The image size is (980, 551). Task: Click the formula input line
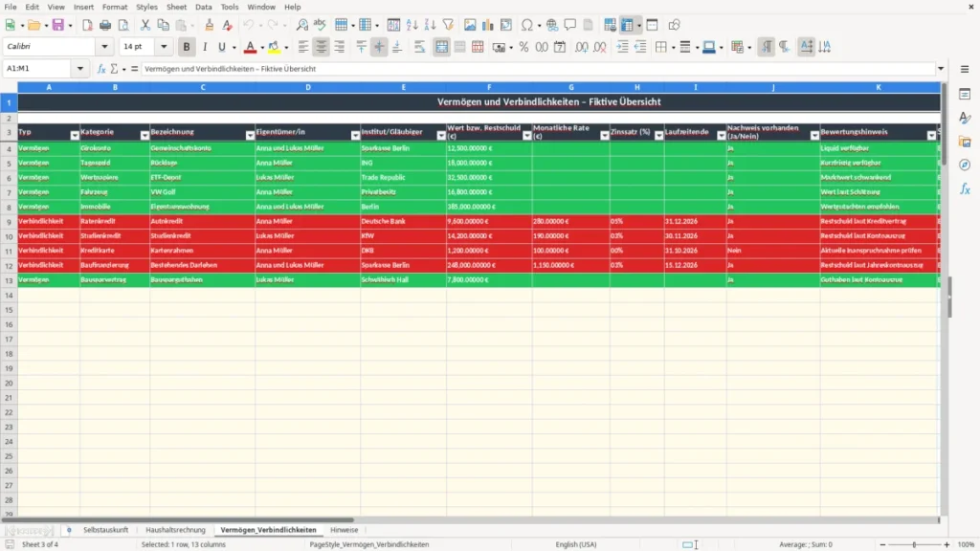coord(538,69)
